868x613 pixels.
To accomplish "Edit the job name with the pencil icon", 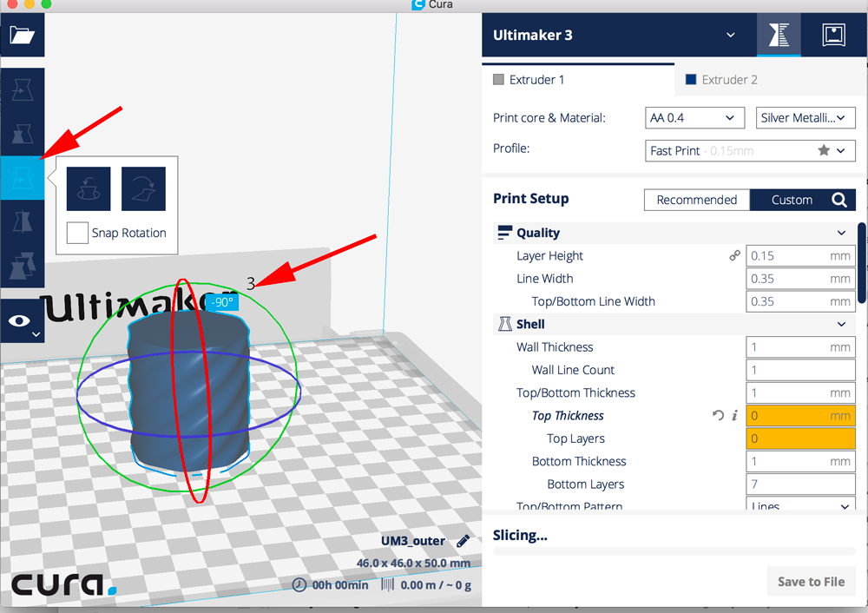I will 463,541.
